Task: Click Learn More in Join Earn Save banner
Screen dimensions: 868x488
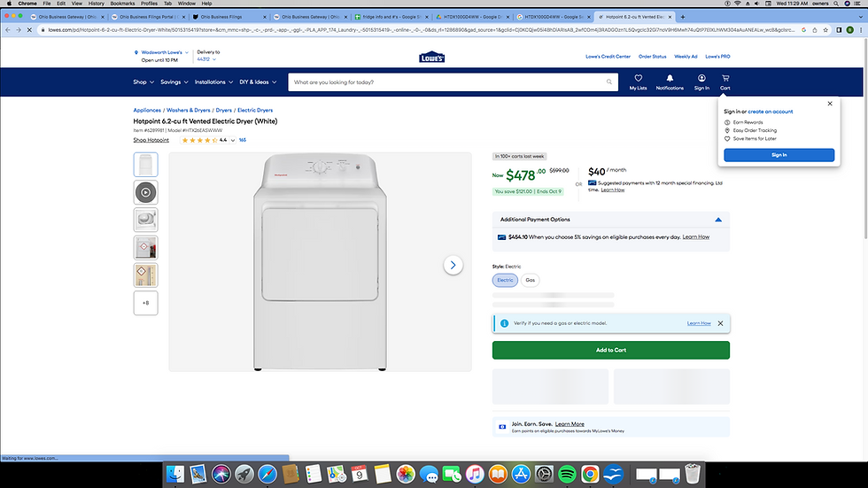Action: tap(570, 424)
